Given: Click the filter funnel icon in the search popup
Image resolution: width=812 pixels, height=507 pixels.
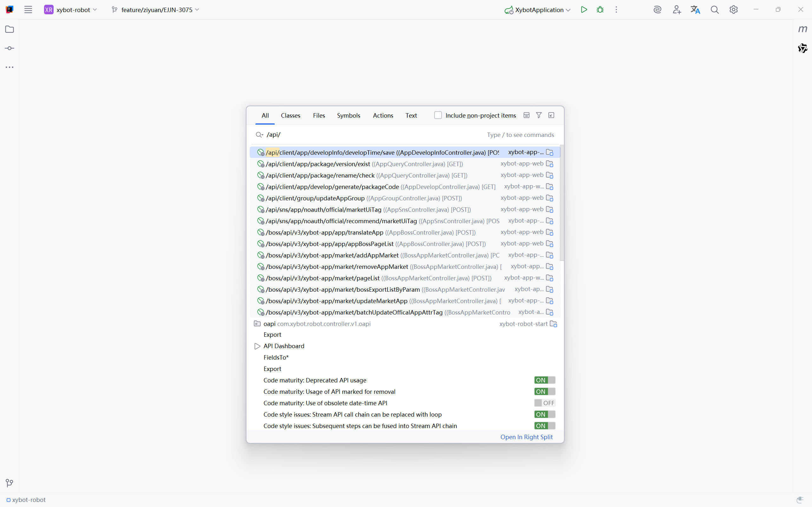Looking at the screenshot, I should (x=539, y=115).
